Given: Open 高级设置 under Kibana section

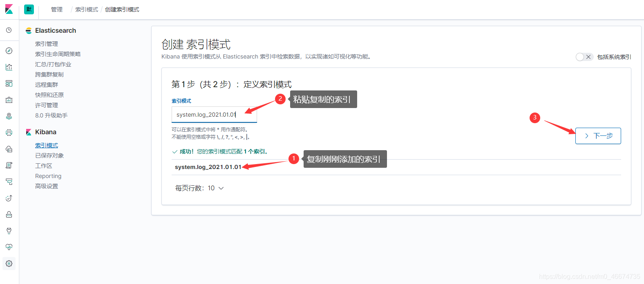Looking at the screenshot, I should click(47, 186).
